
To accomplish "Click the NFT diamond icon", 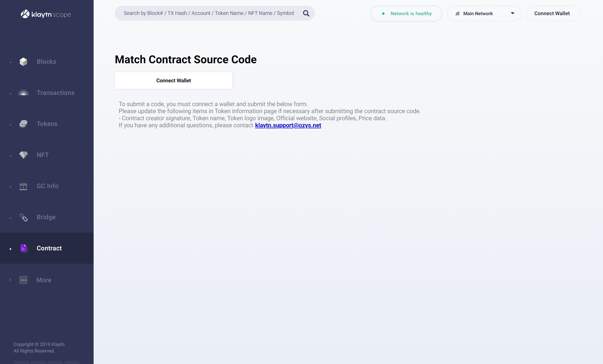I will tap(23, 155).
